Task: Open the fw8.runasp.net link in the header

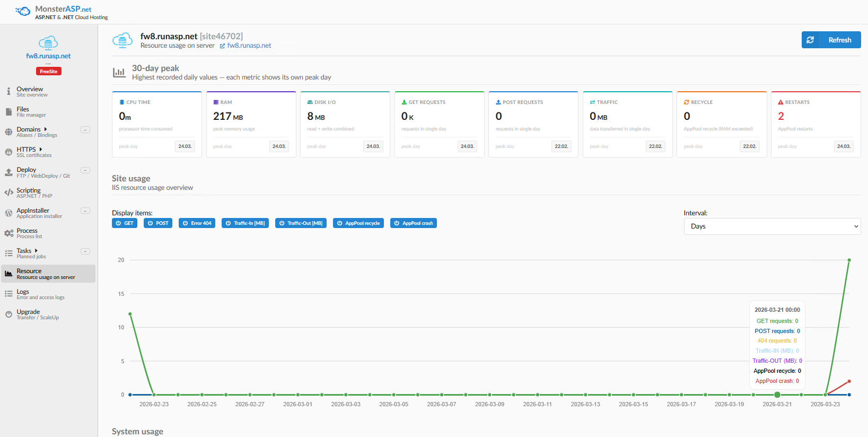Action: tap(249, 46)
